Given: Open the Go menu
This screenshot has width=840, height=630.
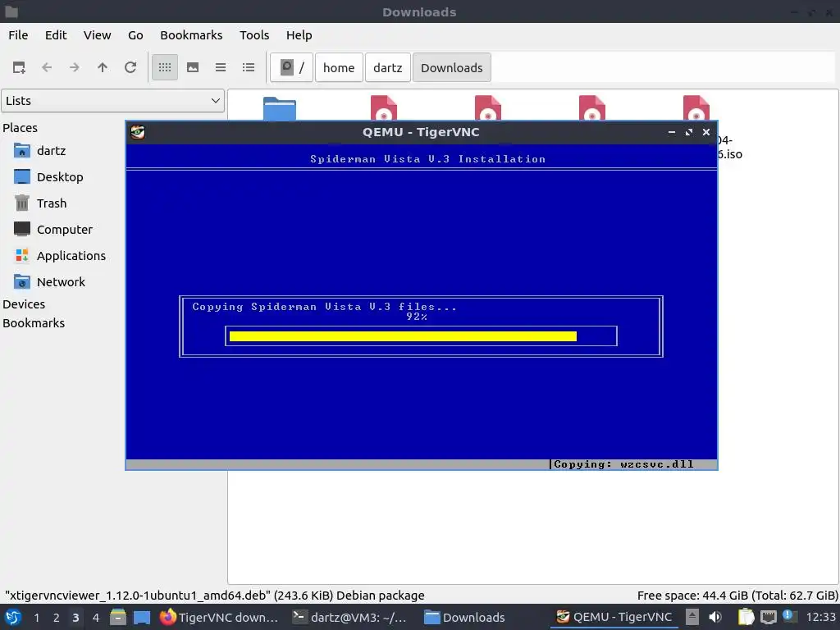Looking at the screenshot, I should tap(135, 35).
